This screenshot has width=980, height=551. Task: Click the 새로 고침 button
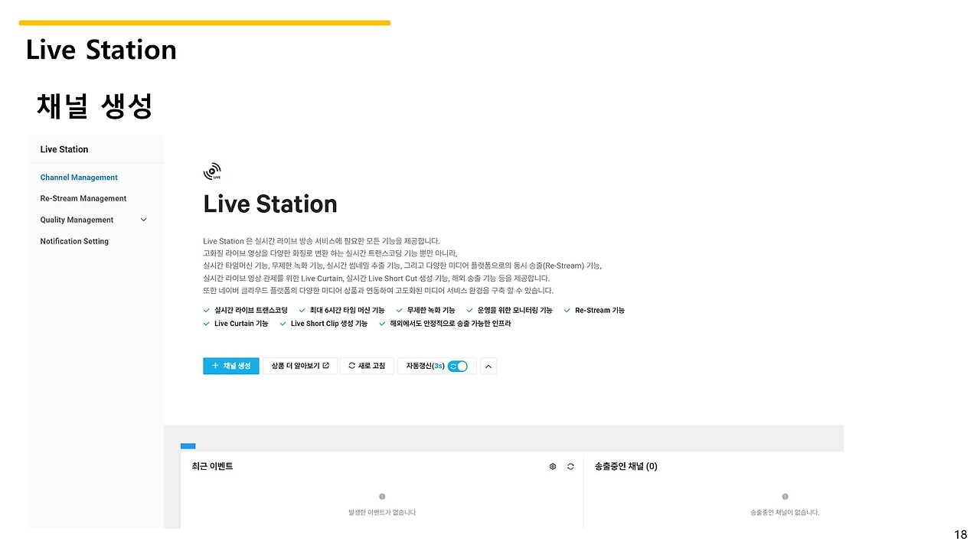click(x=367, y=366)
